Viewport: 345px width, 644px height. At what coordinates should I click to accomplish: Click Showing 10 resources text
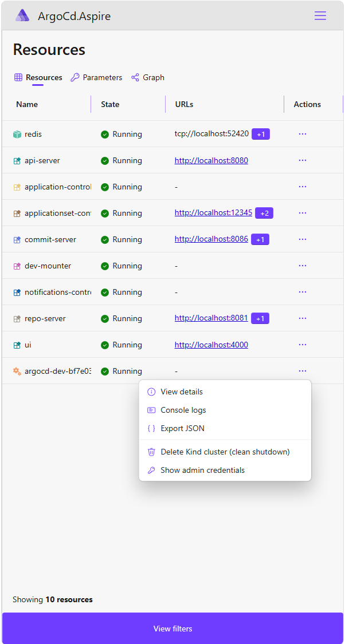click(x=53, y=600)
